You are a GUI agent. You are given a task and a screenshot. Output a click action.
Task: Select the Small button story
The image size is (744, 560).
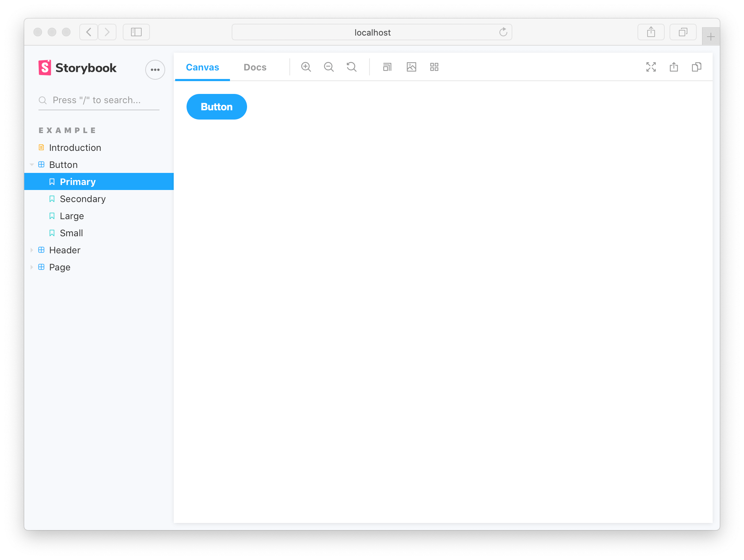point(70,232)
